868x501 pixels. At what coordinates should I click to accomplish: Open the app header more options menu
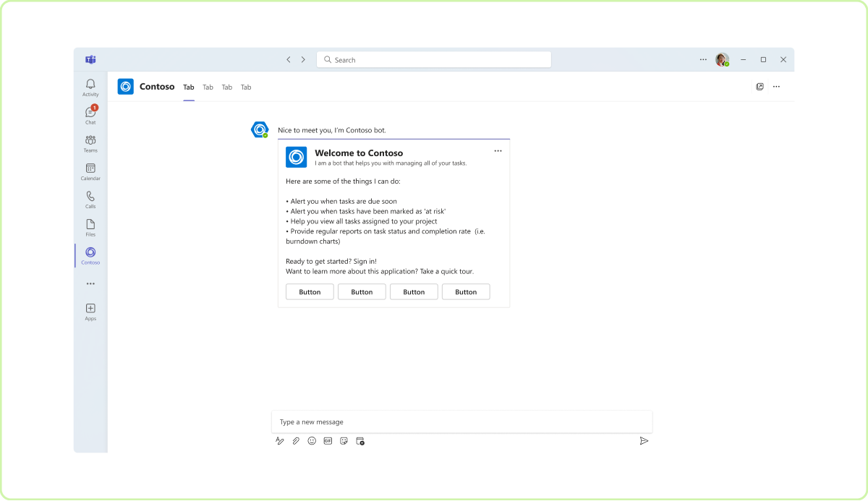776,86
